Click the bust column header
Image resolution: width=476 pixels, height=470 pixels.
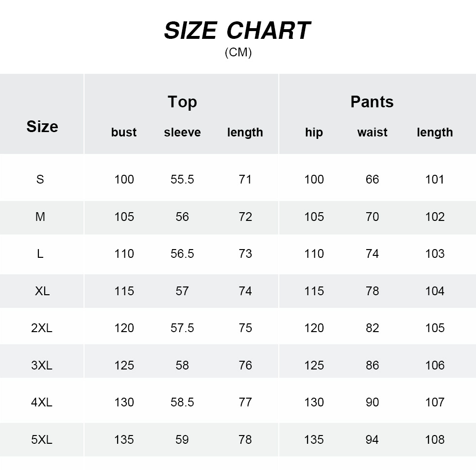pos(124,132)
